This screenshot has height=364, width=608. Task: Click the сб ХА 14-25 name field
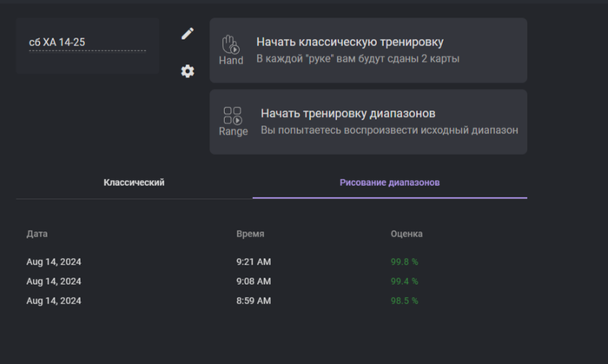(x=87, y=42)
